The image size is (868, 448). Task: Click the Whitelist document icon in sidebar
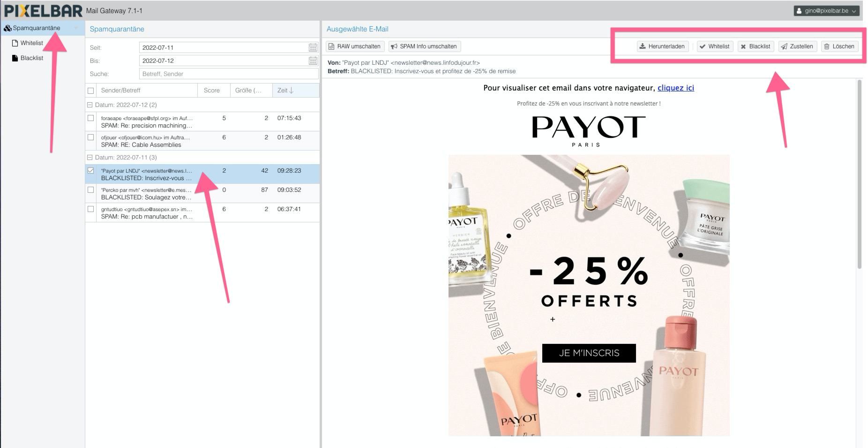pos(15,43)
